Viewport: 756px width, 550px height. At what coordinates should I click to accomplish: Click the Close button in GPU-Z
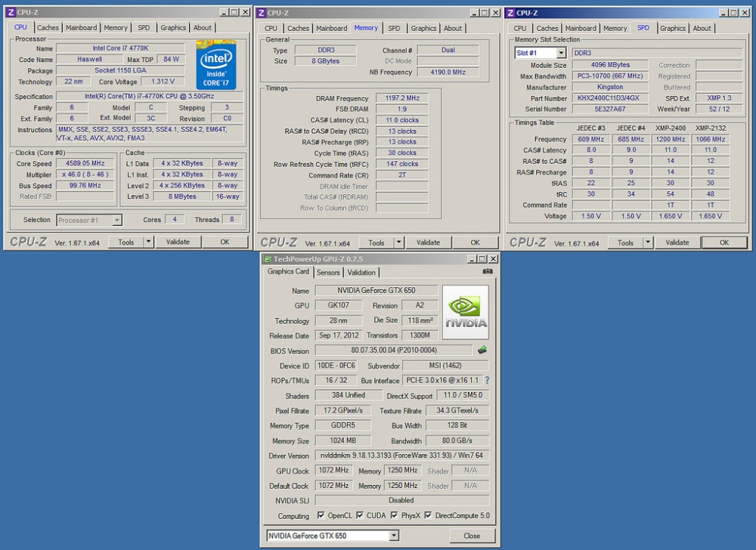[472, 536]
